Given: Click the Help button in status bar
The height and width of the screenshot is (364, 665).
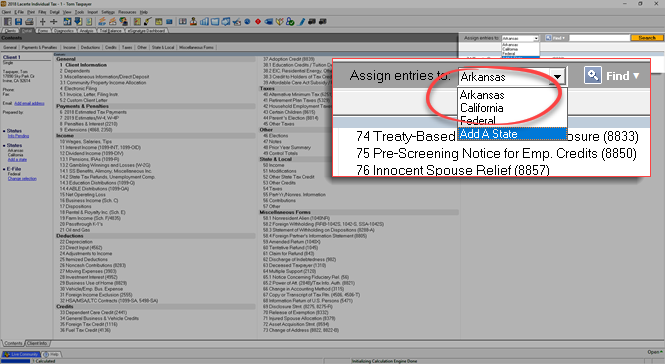Looking at the screenshot, I should [x=52, y=354].
